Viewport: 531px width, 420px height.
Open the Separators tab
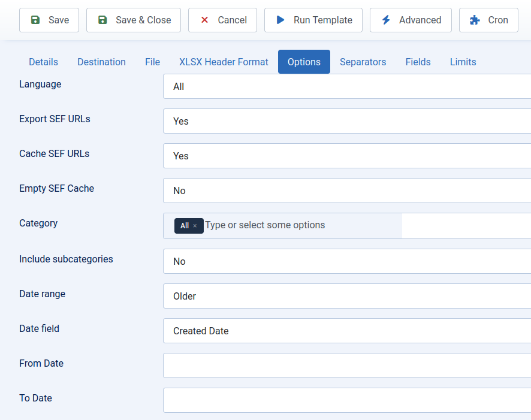click(363, 62)
